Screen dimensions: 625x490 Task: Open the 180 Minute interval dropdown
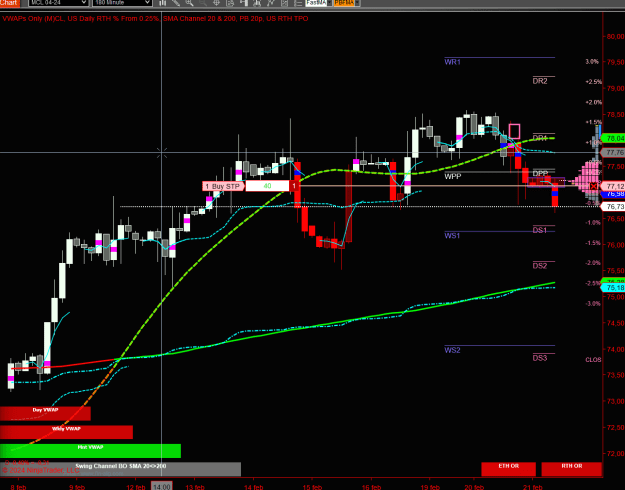122,3
